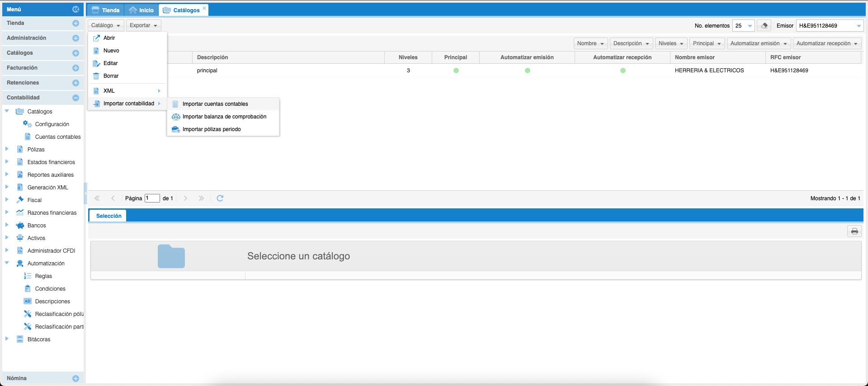The height and width of the screenshot is (386, 868).
Task: Open Razones financieras in the sidebar
Action: pyautogui.click(x=52, y=213)
